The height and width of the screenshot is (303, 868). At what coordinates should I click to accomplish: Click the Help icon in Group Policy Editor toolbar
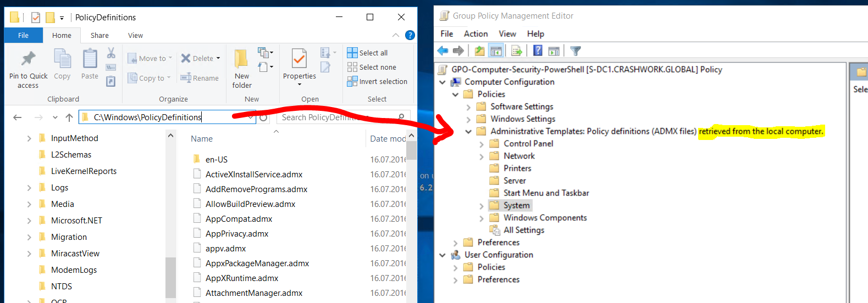click(x=538, y=51)
